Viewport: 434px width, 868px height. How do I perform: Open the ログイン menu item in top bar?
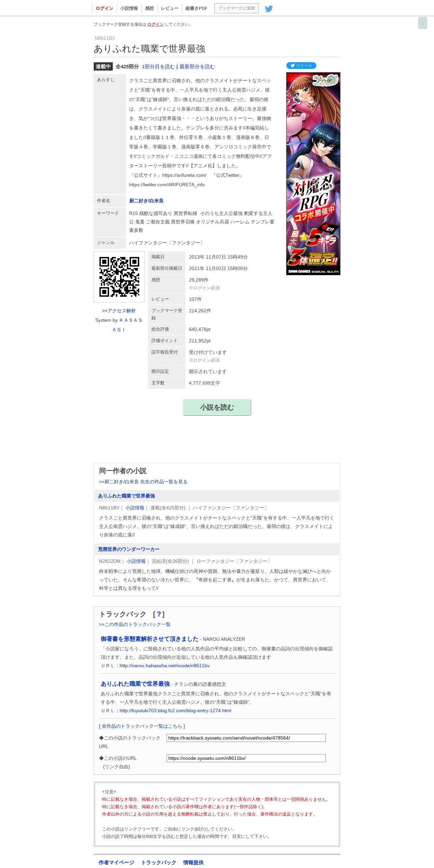104,8
